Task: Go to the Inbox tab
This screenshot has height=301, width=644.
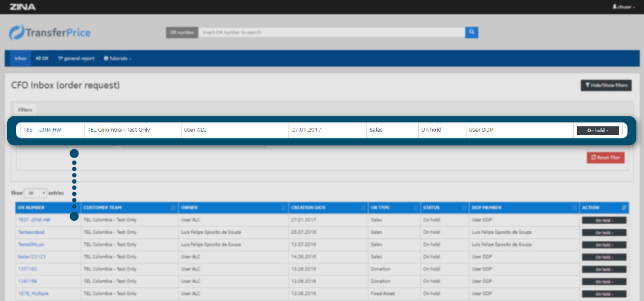Action: click(x=21, y=58)
